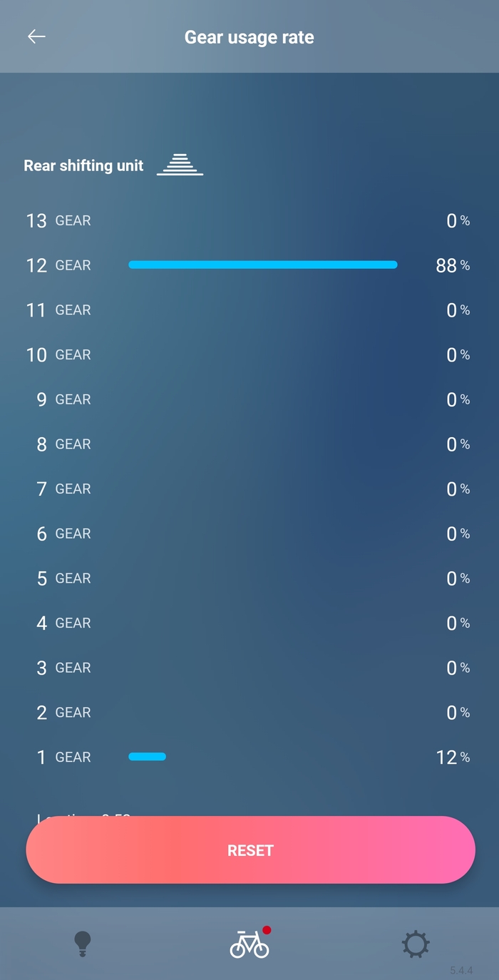Image resolution: width=499 pixels, height=980 pixels.
Task: Select the 11 GEAR row label
Action: 58,310
